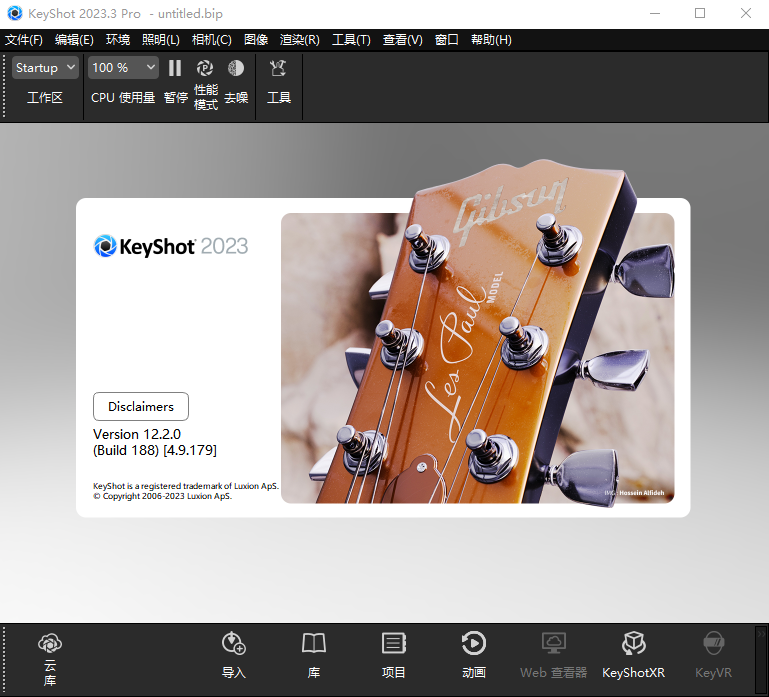Toggle Performance Mode icon
Screen dimensions: 769x697
point(205,68)
